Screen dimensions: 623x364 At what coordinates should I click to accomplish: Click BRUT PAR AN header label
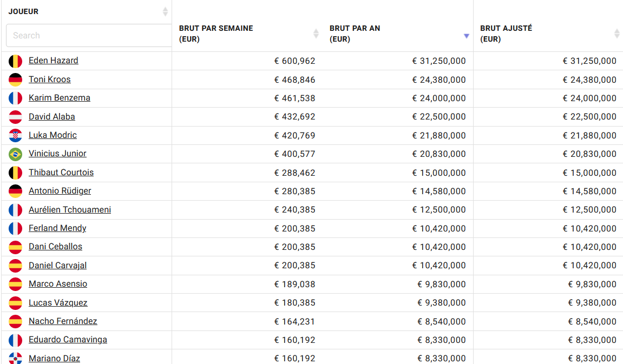[355, 34]
